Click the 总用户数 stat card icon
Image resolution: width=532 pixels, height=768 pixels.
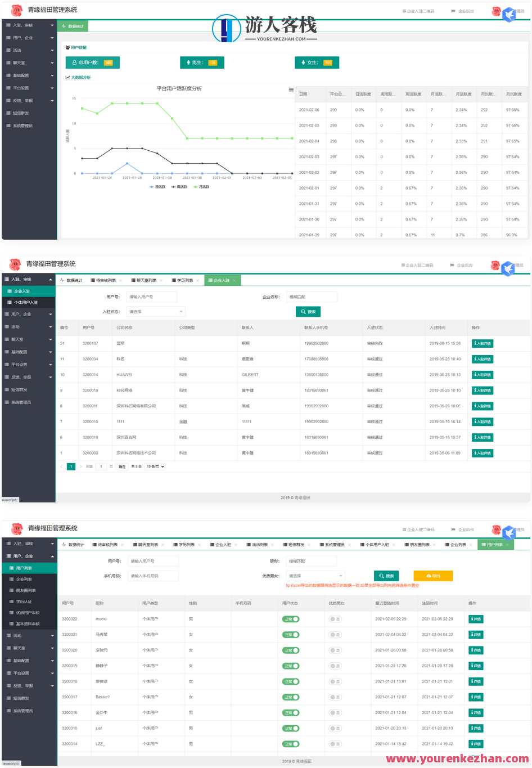74,63
